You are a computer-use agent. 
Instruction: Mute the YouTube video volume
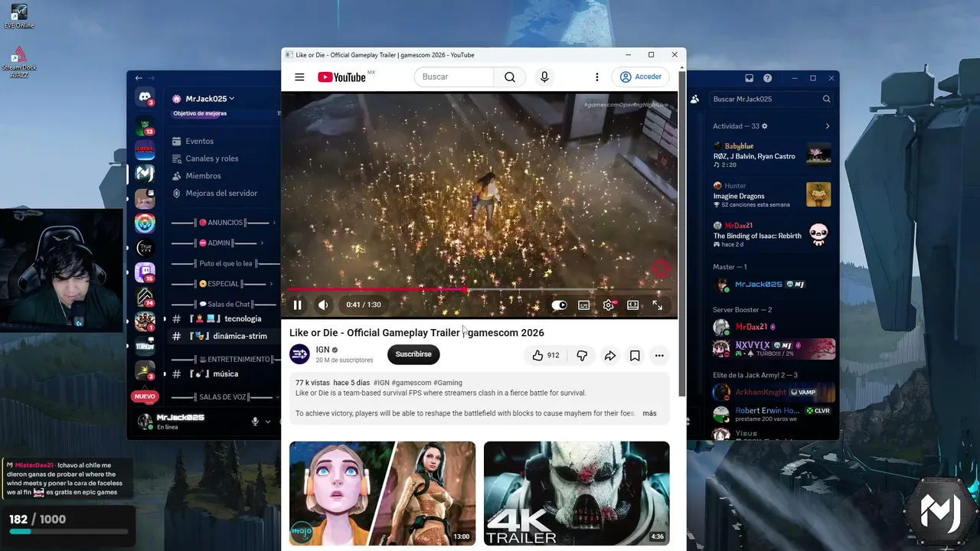[323, 305]
